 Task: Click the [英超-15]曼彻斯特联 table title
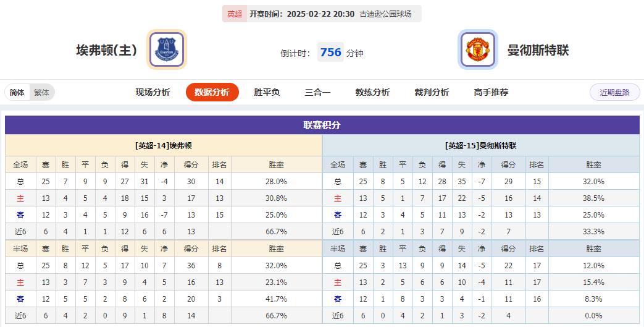[480, 146]
